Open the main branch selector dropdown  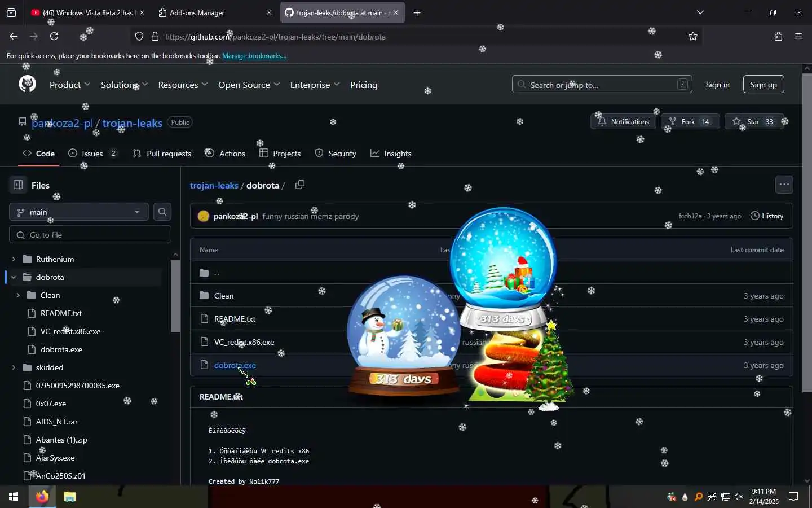tap(79, 212)
